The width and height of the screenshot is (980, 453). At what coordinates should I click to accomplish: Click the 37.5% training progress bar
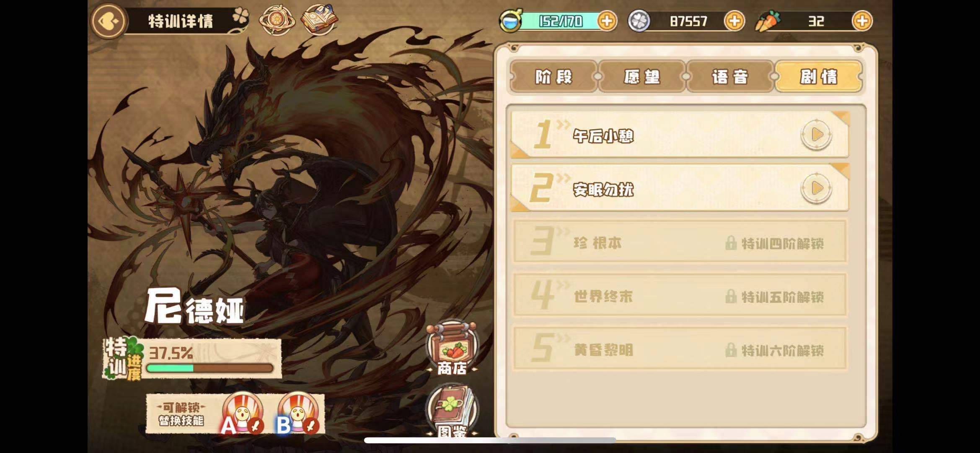pos(209,368)
